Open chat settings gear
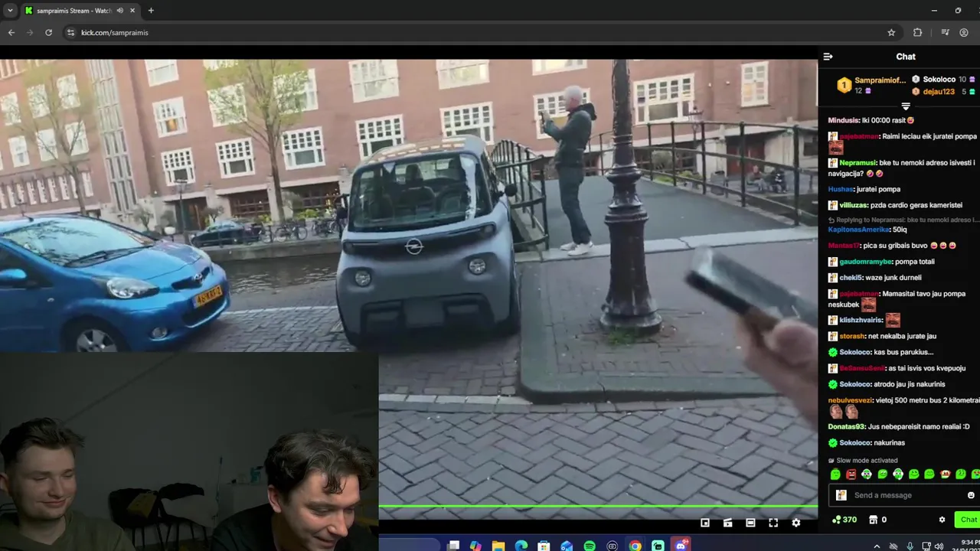The width and height of the screenshot is (980, 551). [942, 520]
